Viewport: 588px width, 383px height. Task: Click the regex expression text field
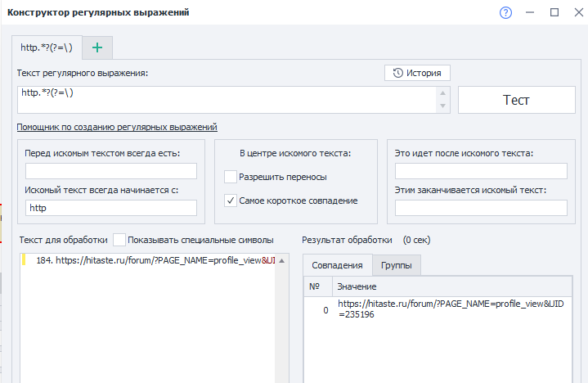tap(225, 100)
